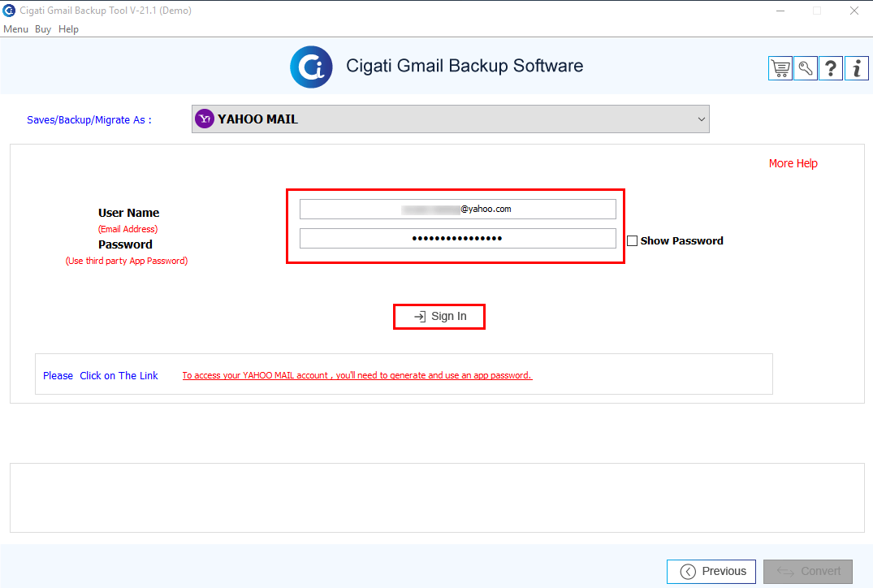
Task: Open the Help menu
Action: pyautogui.click(x=68, y=29)
